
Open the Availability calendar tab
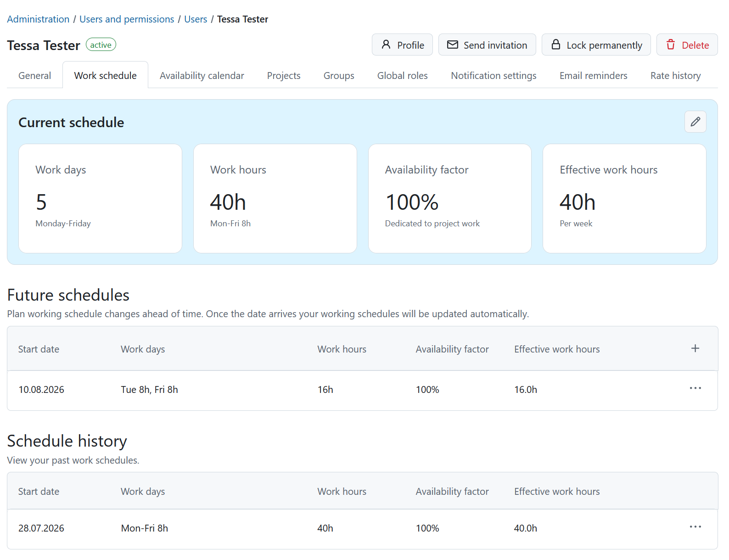pyautogui.click(x=202, y=76)
